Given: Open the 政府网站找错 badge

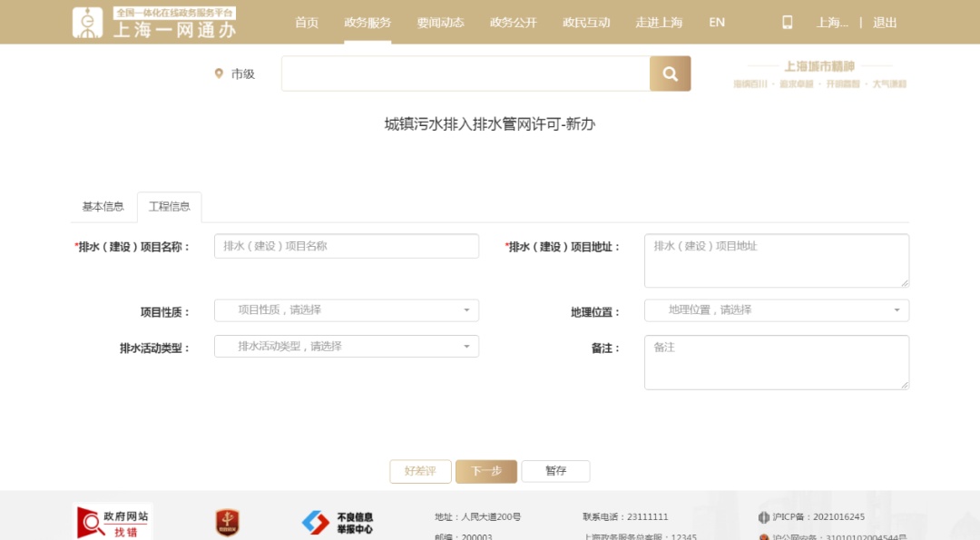Looking at the screenshot, I should click(113, 521).
